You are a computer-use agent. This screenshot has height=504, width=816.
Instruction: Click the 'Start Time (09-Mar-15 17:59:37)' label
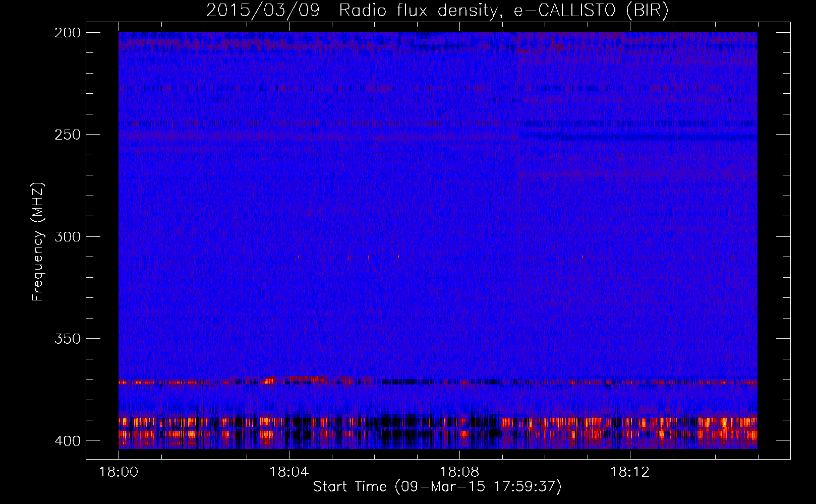tap(437, 487)
